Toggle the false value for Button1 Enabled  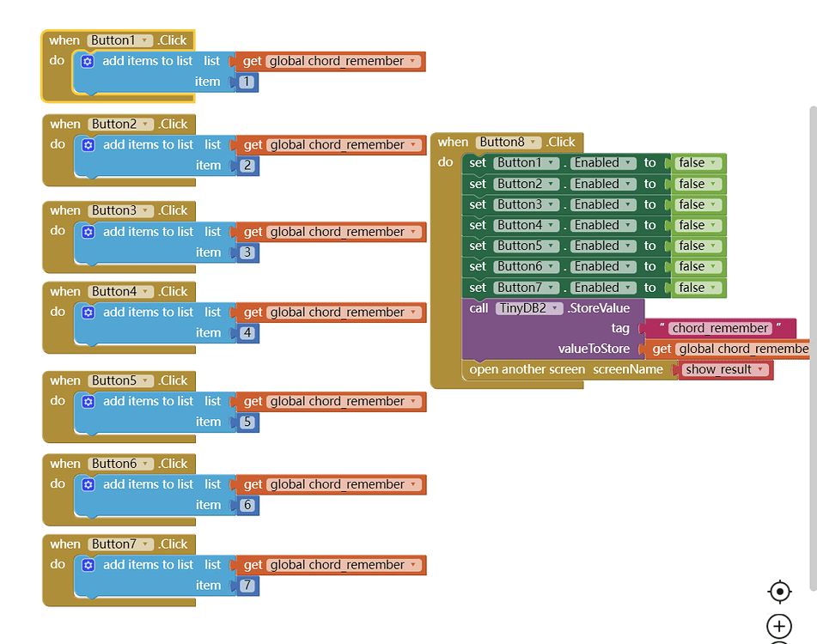click(698, 163)
